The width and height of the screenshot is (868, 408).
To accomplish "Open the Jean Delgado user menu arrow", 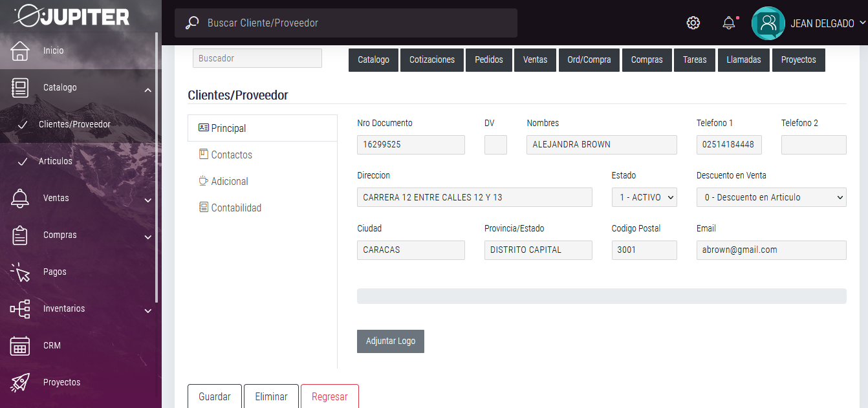I will 863,23.
